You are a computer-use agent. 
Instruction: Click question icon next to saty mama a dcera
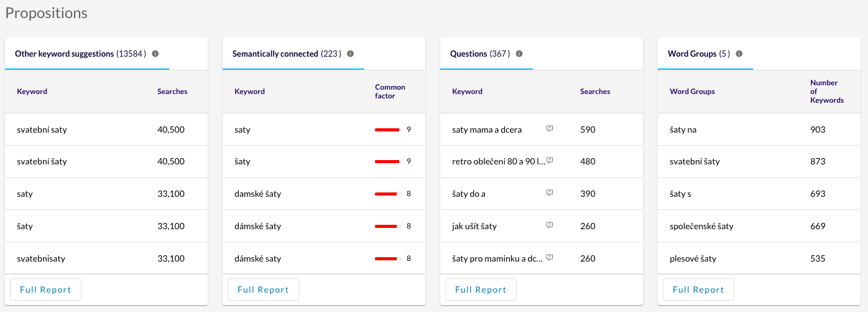[550, 128]
